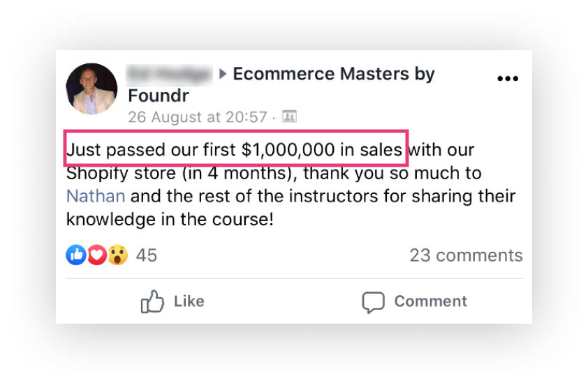Click the thumbs-up outline icon
588x385 pixels.
(x=152, y=301)
